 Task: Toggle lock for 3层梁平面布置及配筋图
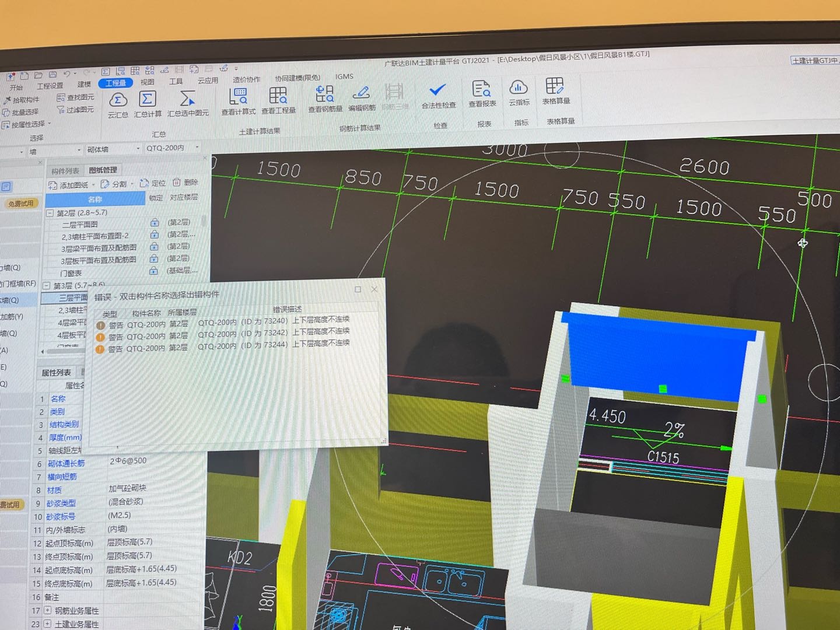pyautogui.click(x=154, y=247)
